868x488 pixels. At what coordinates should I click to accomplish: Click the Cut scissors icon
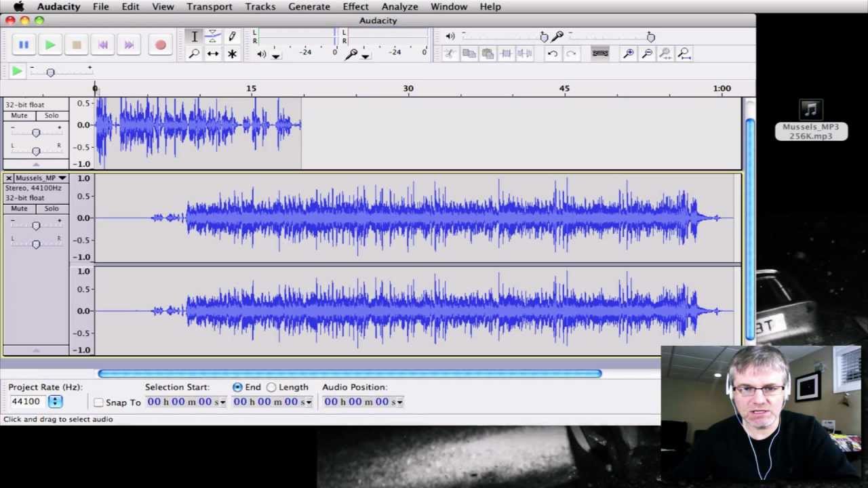click(450, 54)
